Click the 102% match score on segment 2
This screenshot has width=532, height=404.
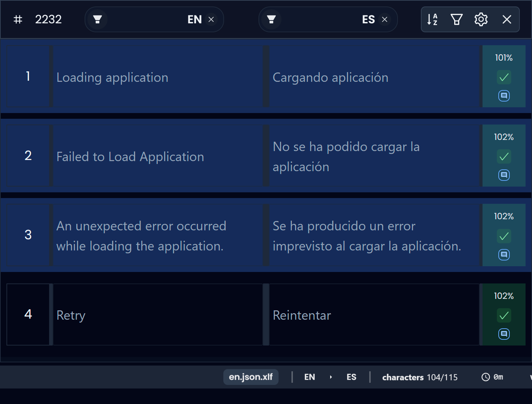click(504, 137)
